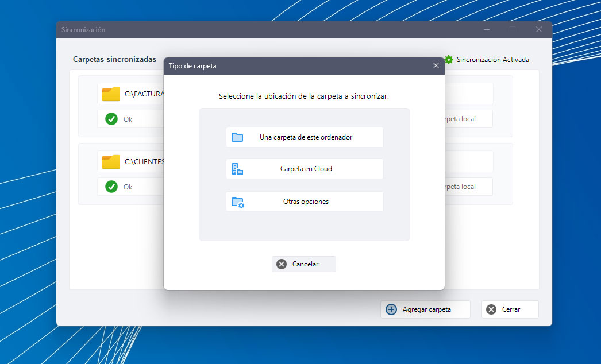The width and height of the screenshot is (601, 364).
Task: Click "Agregar carpeta" in Sincronización window
Action: pyautogui.click(x=425, y=309)
